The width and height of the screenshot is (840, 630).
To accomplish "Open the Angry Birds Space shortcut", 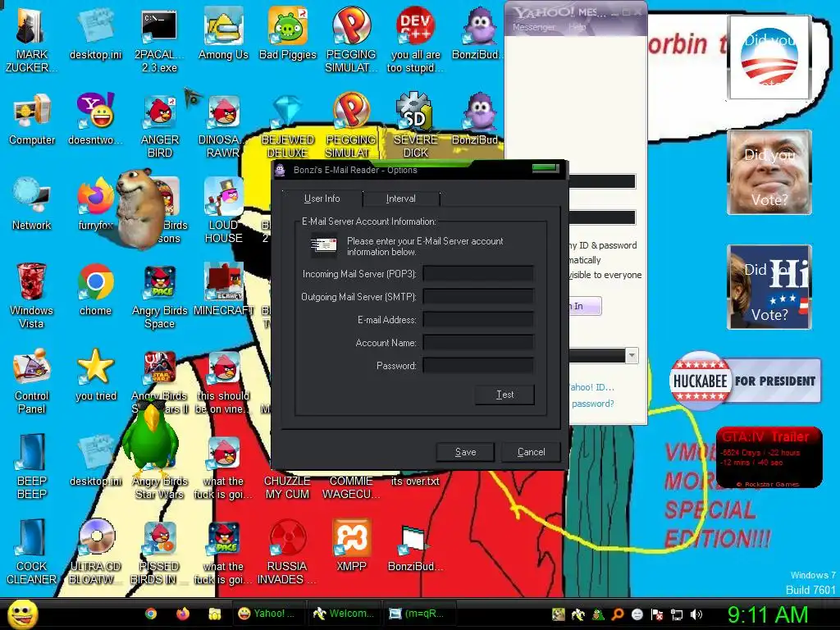I will click(x=160, y=295).
